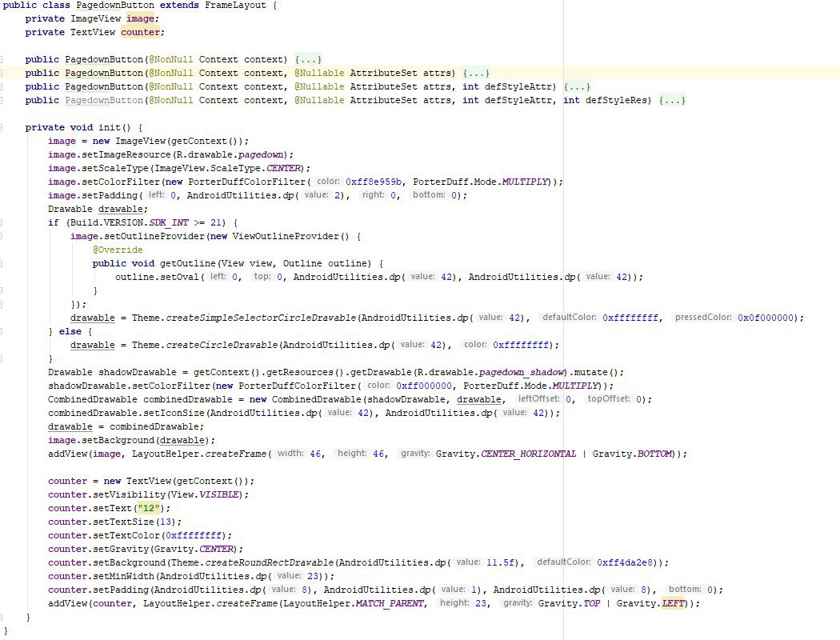Click ViewOutlineProvider constructor name

coord(285,236)
